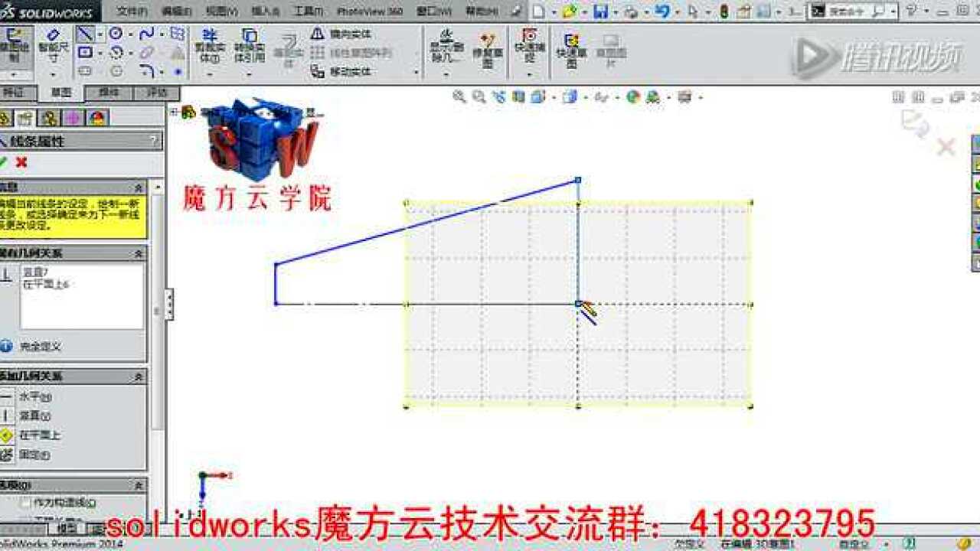Switch to the Sketch command tab
The width and height of the screenshot is (980, 551).
(60, 93)
